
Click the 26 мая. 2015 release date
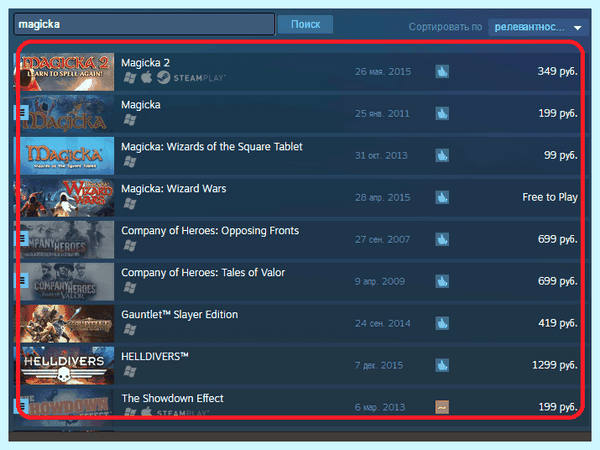(x=383, y=72)
